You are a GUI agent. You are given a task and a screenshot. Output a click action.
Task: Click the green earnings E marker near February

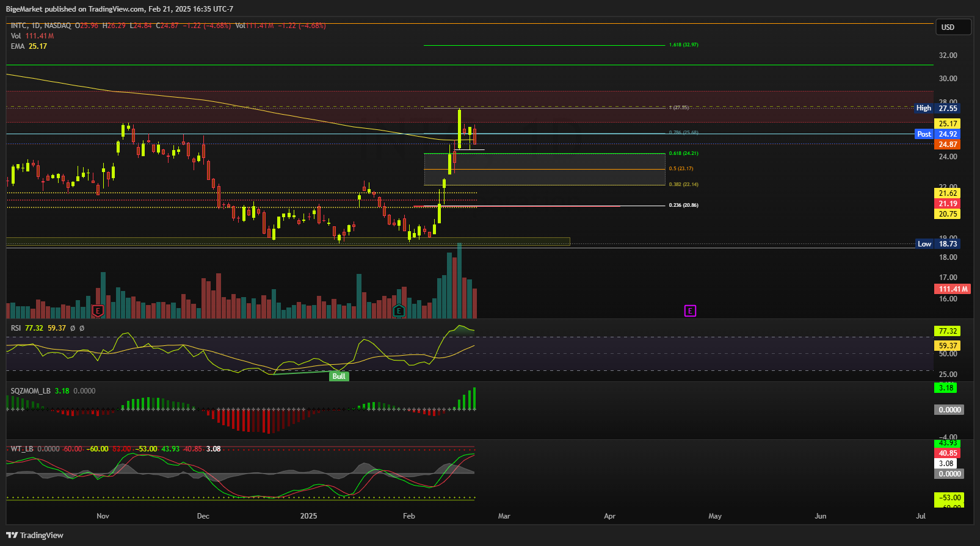point(399,311)
